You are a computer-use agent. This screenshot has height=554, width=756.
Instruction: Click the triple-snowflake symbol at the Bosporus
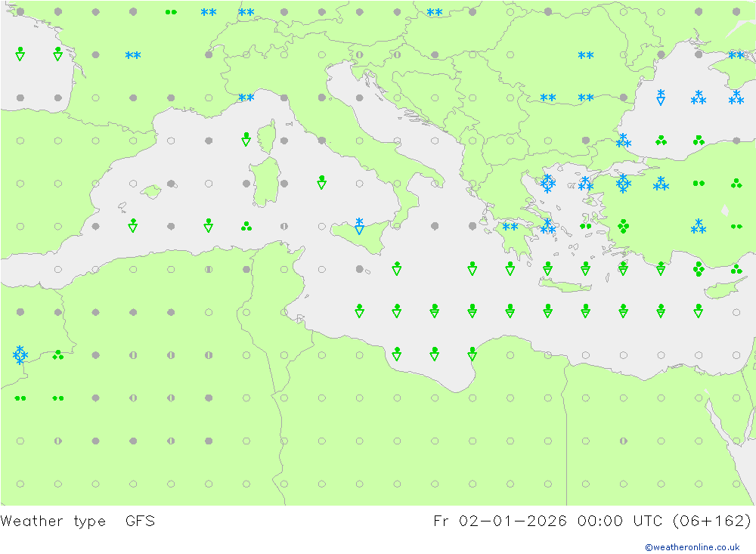pyautogui.click(x=624, y=141)
